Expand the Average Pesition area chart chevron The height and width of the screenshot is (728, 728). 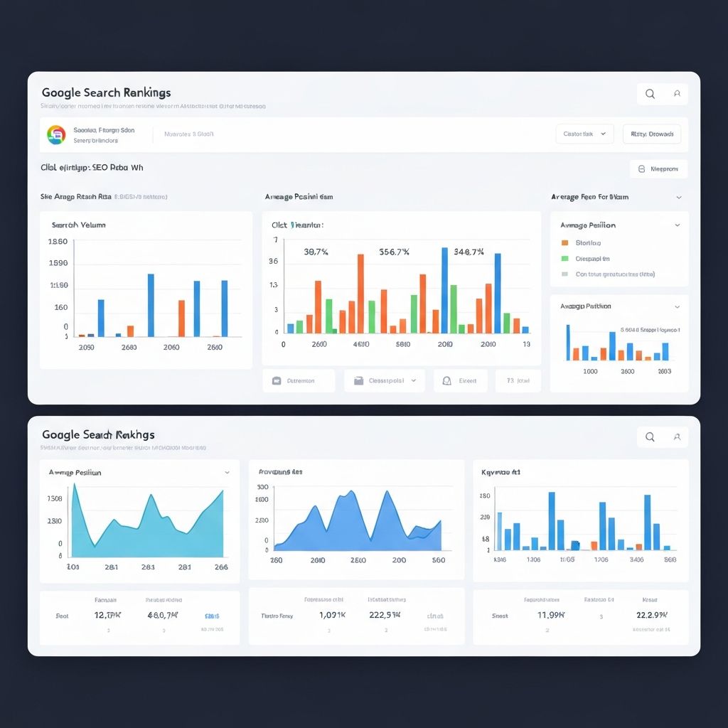tap(227, 473)
